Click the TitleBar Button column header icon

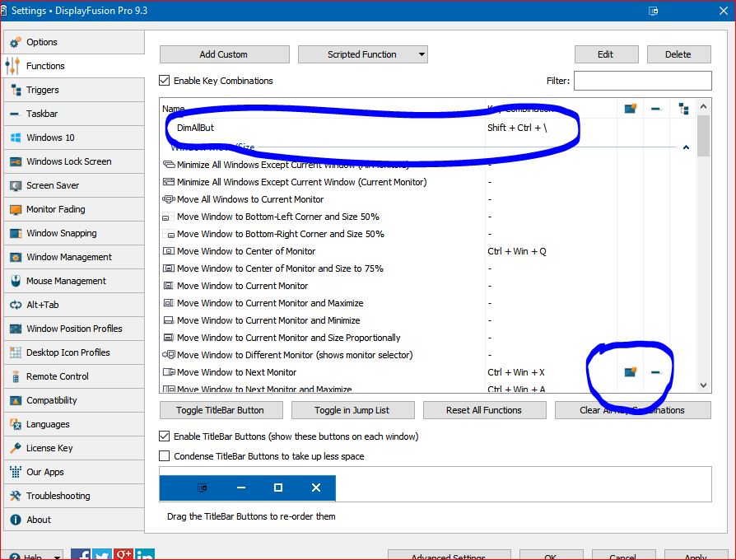tap(631, 109)
